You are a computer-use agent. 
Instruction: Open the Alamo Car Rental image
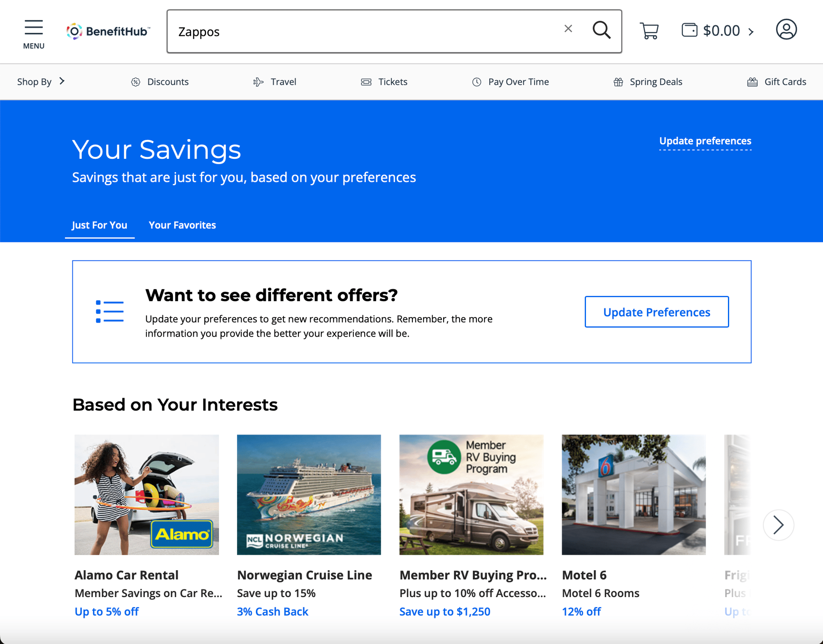pyautogui.click(x=146, y=495)
